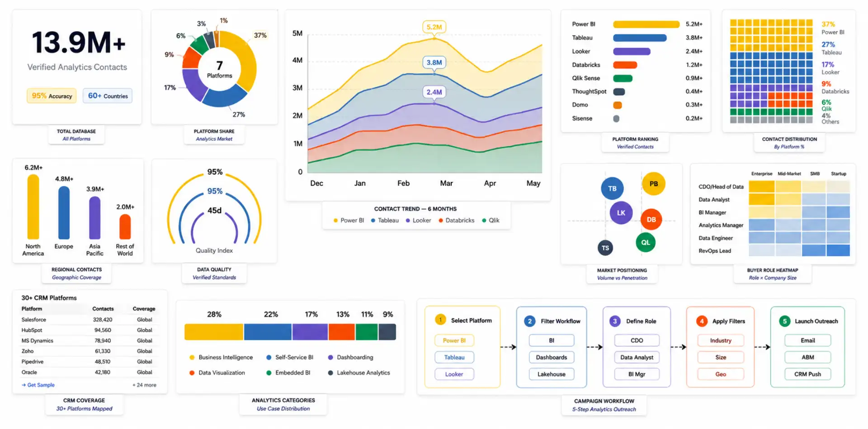Viewport: 868px width, 429px height.
Task: Click the Looker legend dot in Contact Trend
Action: (x=408, y=220)
